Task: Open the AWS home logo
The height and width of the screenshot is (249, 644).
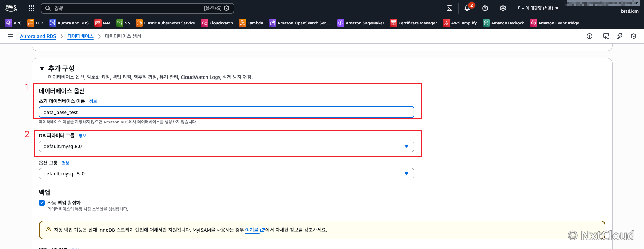Action: [11, 8]
